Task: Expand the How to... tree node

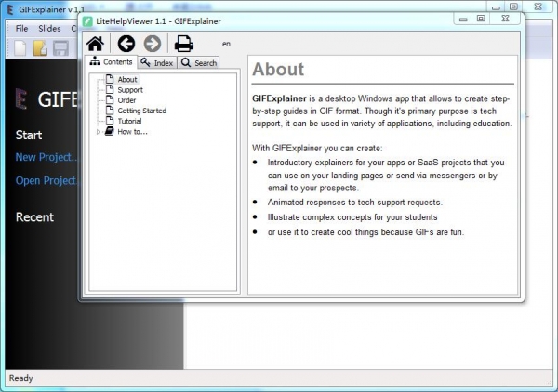Action: 99,132
